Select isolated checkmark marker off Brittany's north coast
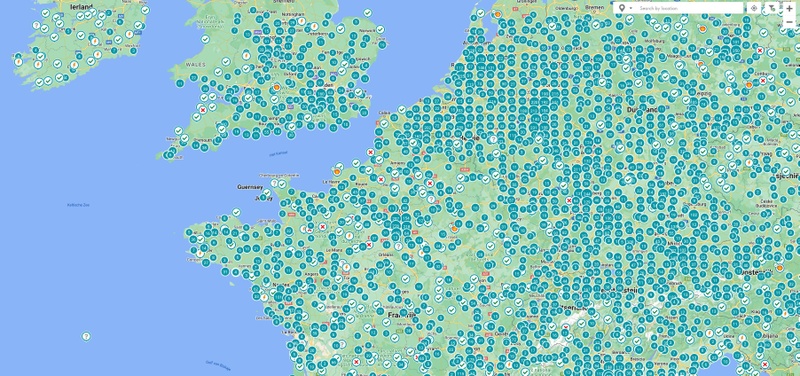The height and width of the screenshot is (376, 800). click(x=236, y=212)
